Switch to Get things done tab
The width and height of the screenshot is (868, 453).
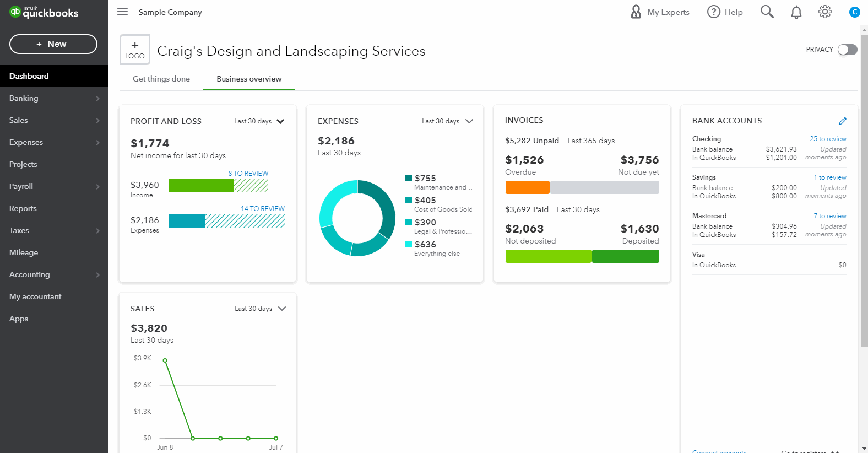point(161,79)
